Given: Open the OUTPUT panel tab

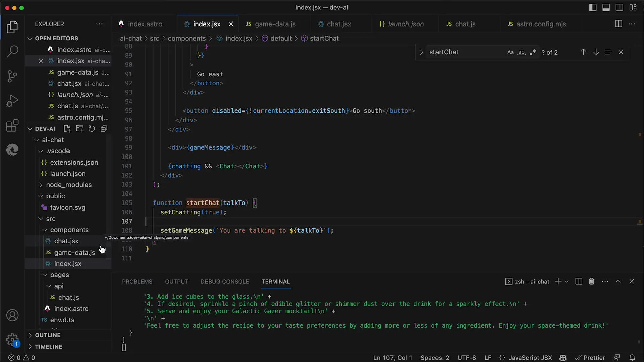Looking at the screenshot, I should point(176,282).
